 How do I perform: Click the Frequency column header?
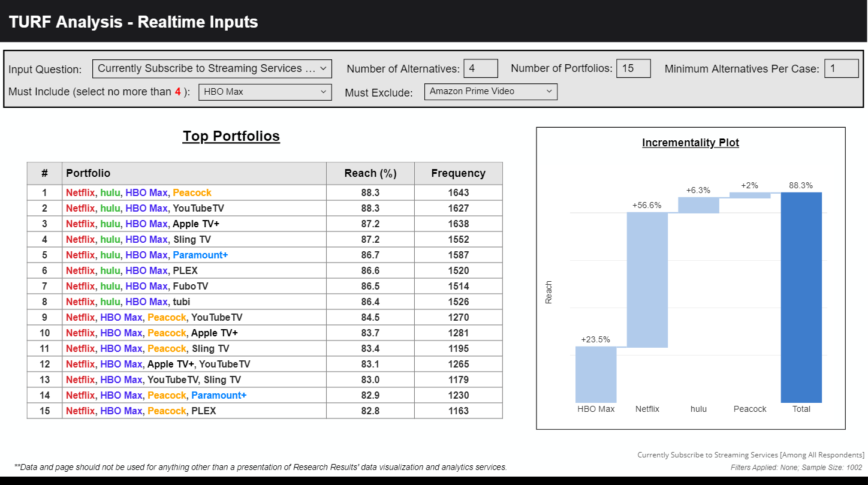tap(459, 173)
